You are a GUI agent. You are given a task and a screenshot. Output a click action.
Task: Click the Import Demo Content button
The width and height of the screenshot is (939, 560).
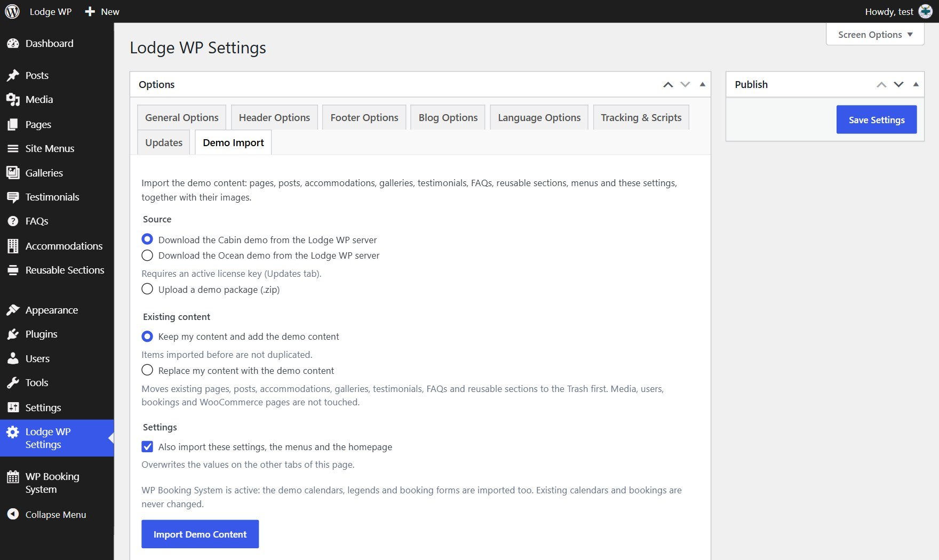(x=200, y=534)
